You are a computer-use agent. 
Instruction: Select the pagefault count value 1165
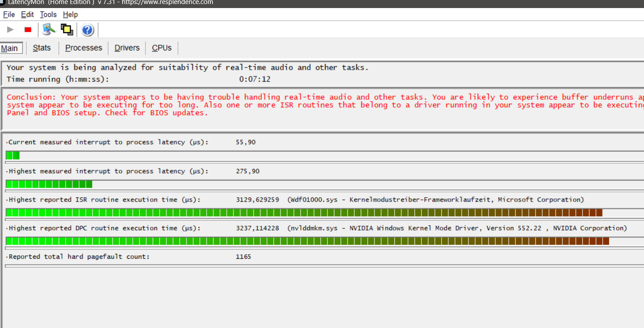(x=243, y=257)
